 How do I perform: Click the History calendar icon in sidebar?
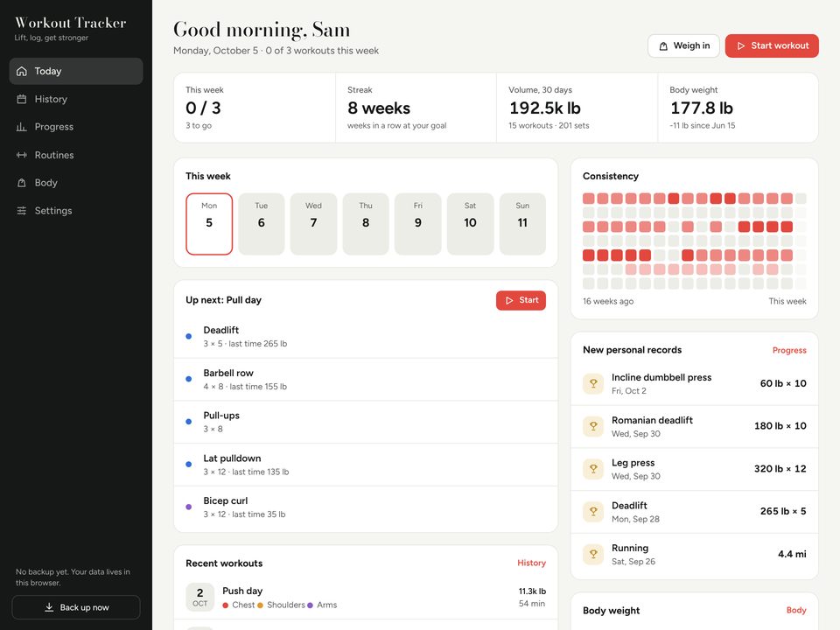(x=21, y=99)
